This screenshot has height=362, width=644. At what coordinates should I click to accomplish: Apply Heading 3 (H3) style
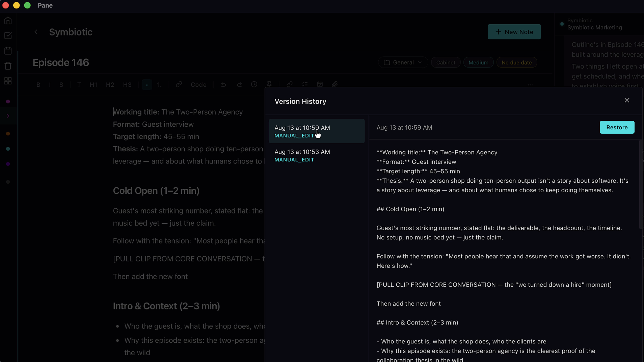(x=127, y=85)
